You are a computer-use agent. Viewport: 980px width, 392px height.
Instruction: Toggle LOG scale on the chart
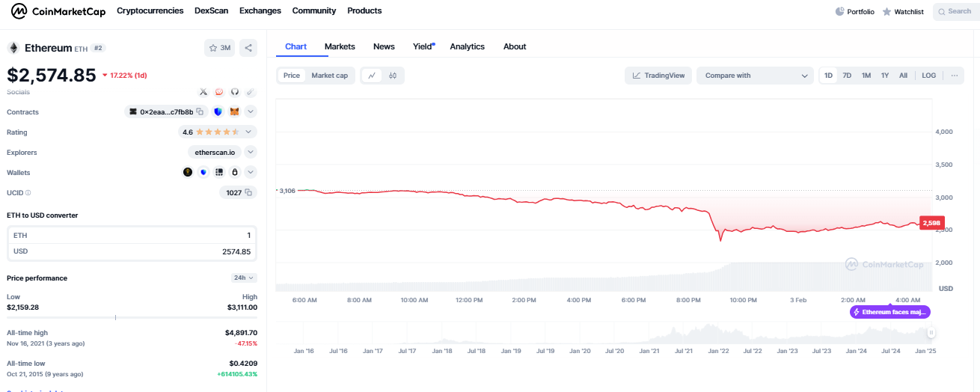(928, 76)
